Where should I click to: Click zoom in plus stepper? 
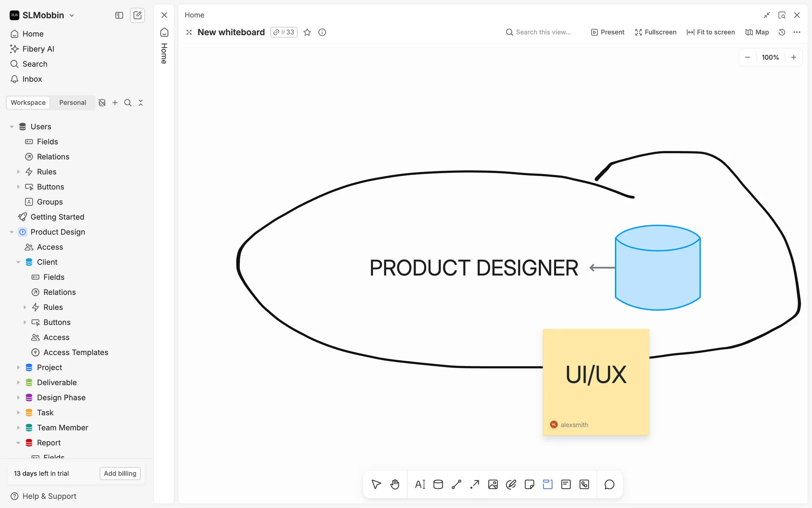tap(794, 57)
